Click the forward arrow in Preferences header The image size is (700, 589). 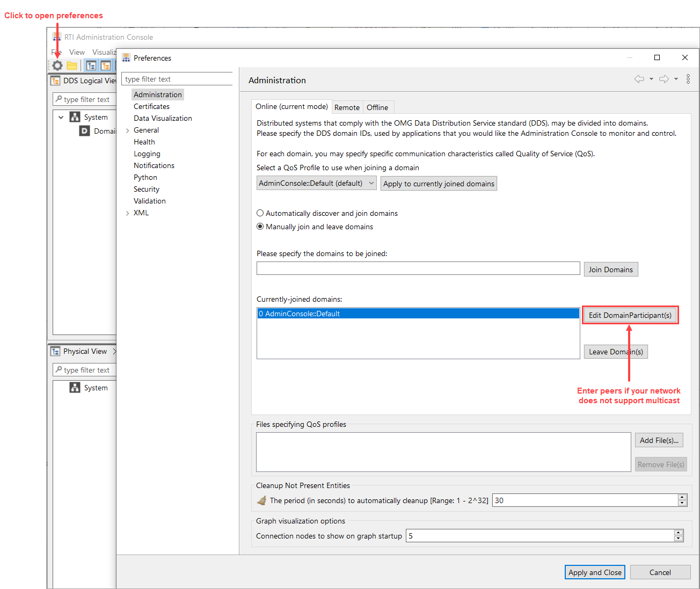[x=664, y=79]
